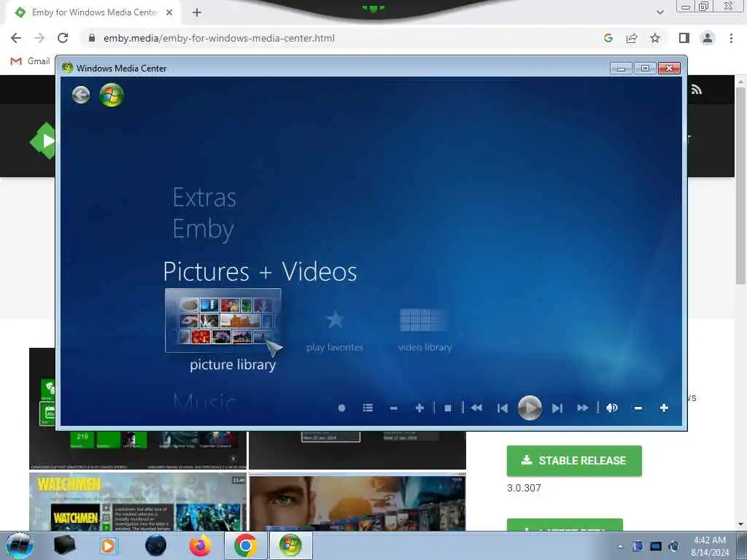747x560 pixels.
Task: Open the Chrome profile avatar
Action: 708,38
